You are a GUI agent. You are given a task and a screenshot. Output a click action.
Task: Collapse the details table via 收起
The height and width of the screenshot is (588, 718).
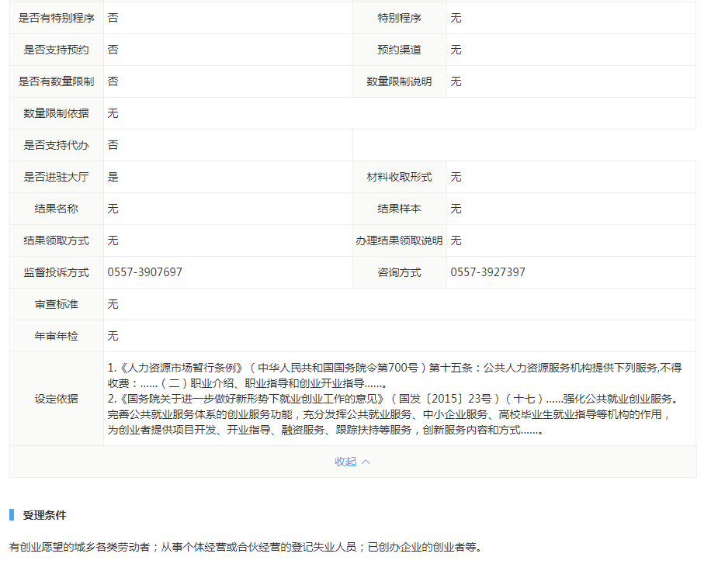345,462
